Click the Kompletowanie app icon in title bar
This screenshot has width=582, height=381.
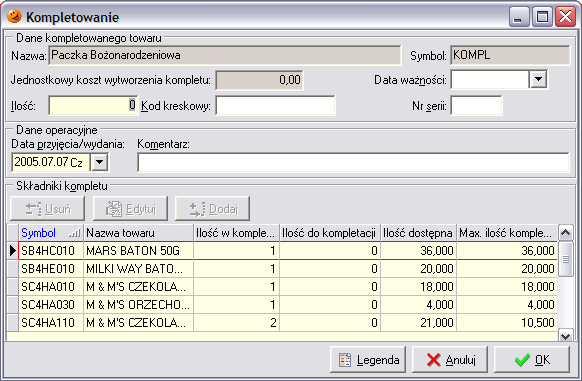tap(14, 16)
